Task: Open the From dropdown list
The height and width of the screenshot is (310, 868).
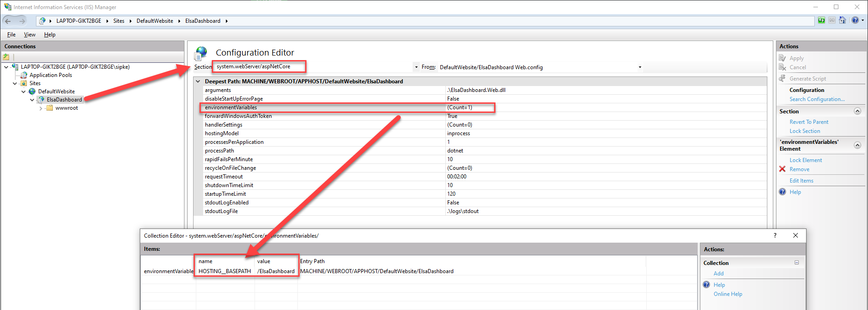Action: tap(640, 67)
